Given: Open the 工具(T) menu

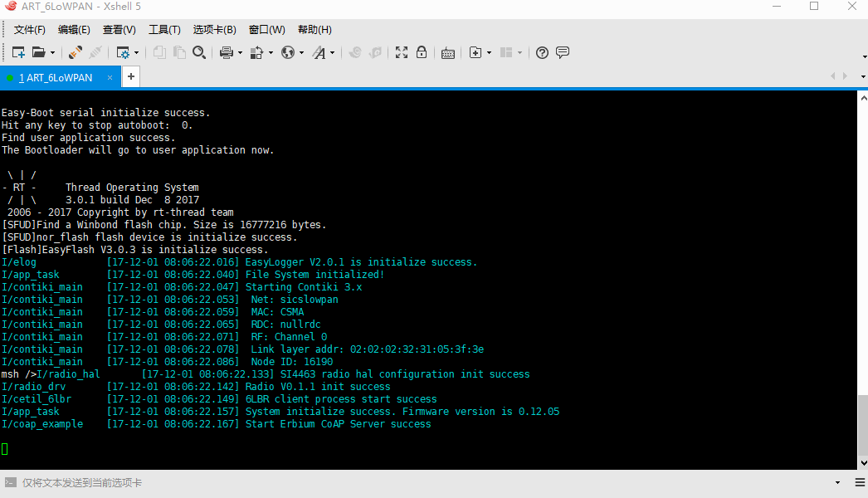Looking at the screenshot, I should click(x=164, y=30).
